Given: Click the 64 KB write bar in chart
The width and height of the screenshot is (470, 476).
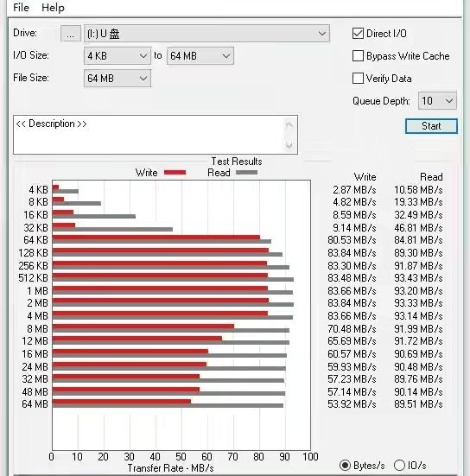Looking at the screenshot, I should coord(156,238).
